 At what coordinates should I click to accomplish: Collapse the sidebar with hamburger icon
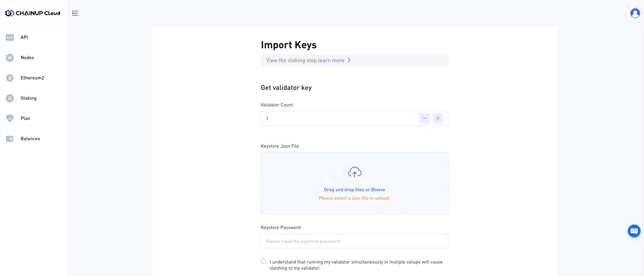click(75, 13)
